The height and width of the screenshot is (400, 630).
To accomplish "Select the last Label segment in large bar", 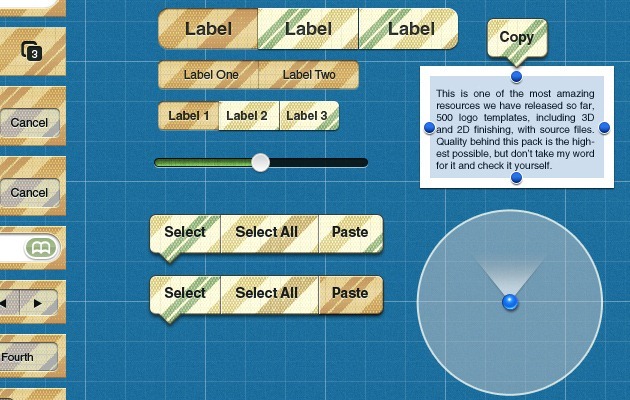I will click(x=408, y=29).
